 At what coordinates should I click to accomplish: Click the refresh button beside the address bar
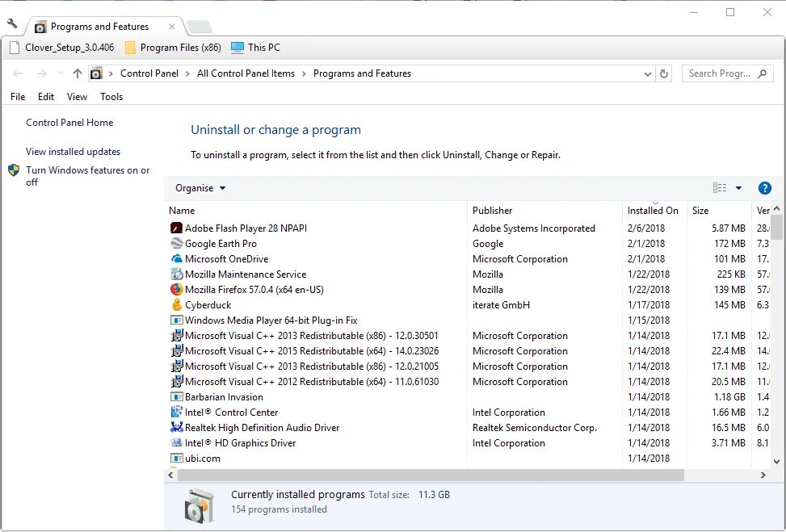pyautogui.click(x=664, y=73)
